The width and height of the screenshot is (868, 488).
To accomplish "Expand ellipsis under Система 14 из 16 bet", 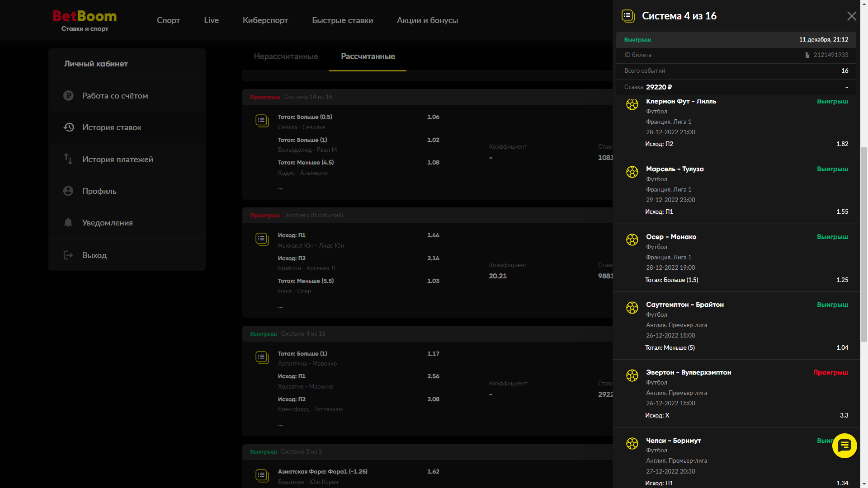I will click(280, 188).
